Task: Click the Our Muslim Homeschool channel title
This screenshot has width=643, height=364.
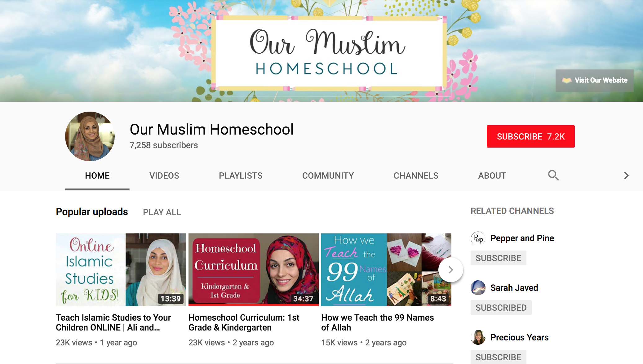Action: (x=211, y=129)
